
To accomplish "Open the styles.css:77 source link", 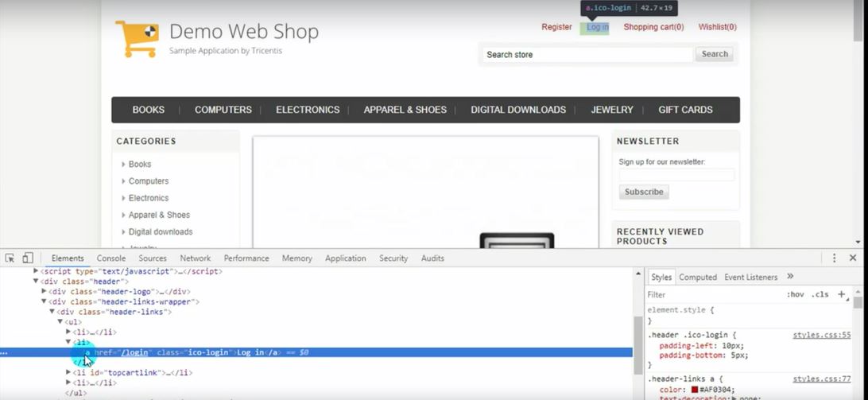I will pos(822,379).
